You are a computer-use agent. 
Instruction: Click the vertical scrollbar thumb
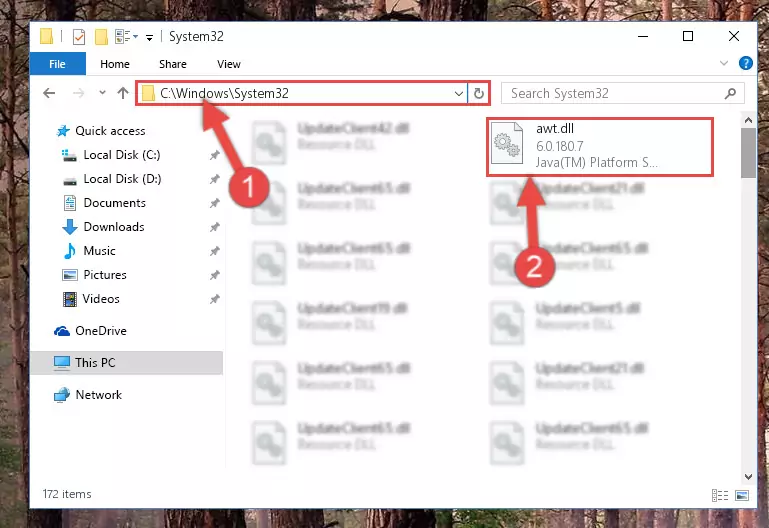(x=748, y=153)
